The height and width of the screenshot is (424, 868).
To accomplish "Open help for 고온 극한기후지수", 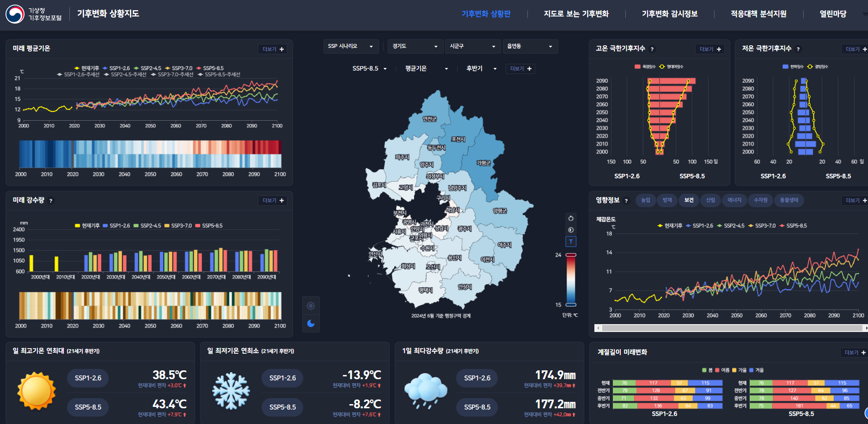I will [x=652, y=49].
